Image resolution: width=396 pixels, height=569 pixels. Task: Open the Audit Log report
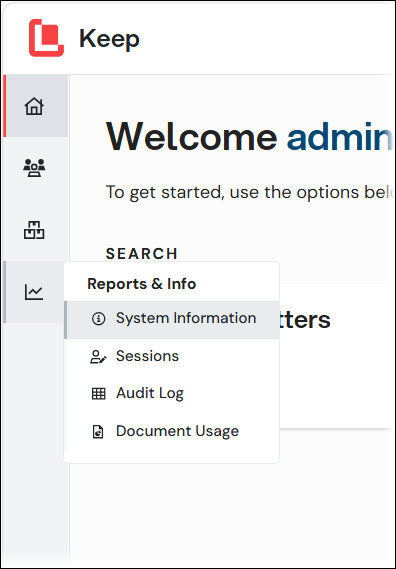coord(172,393)
